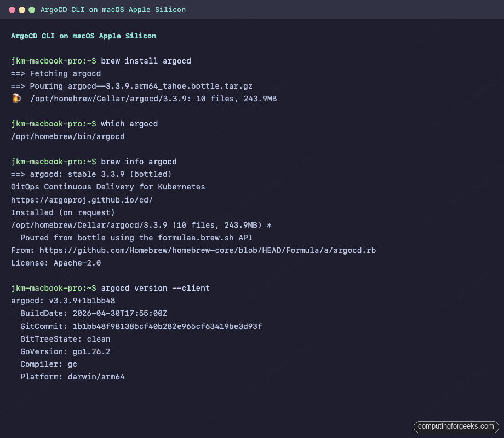Screen dimensions: 504x438
Task: Click the 'Compiler: gc' line
Action: point(49,364)
